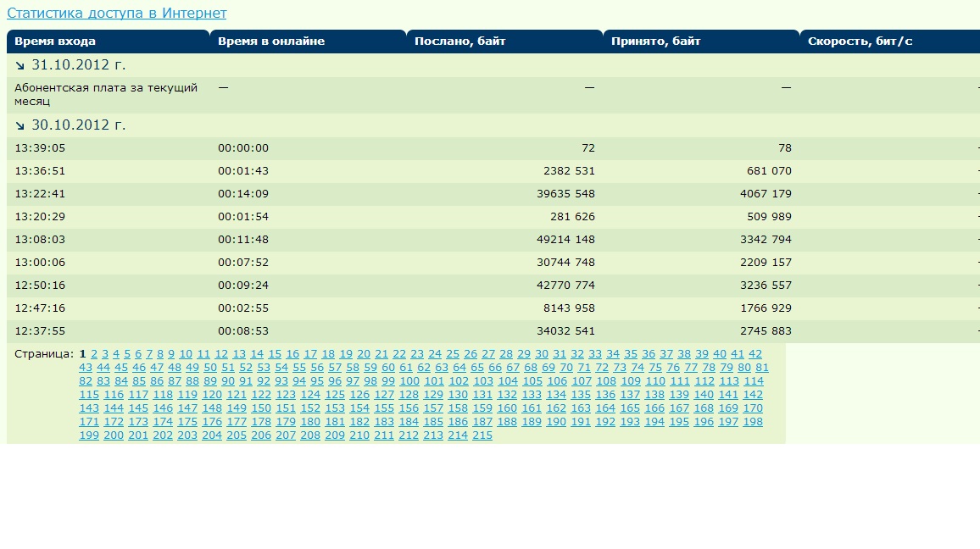The height and width of the screenshot is (549, 980).
Task: Open page 142 of results
Action: pyautogui.click(x=752, y=395)
